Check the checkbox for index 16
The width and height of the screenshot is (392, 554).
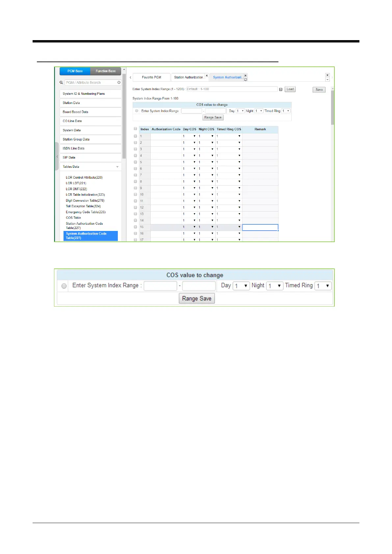tap(135, 233)
